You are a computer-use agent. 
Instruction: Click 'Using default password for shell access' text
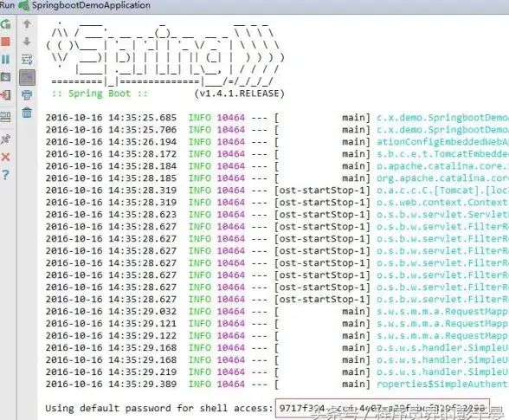click(158, 408)
